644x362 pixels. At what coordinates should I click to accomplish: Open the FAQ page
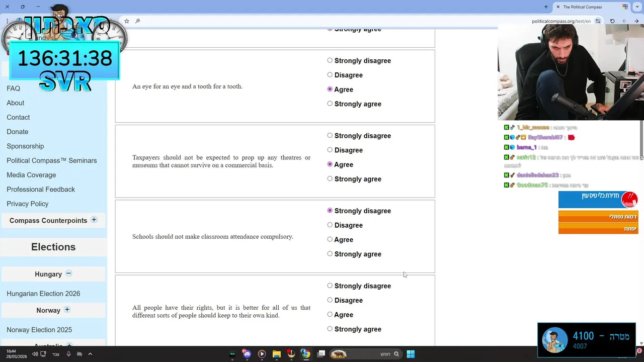click(14, 88)
